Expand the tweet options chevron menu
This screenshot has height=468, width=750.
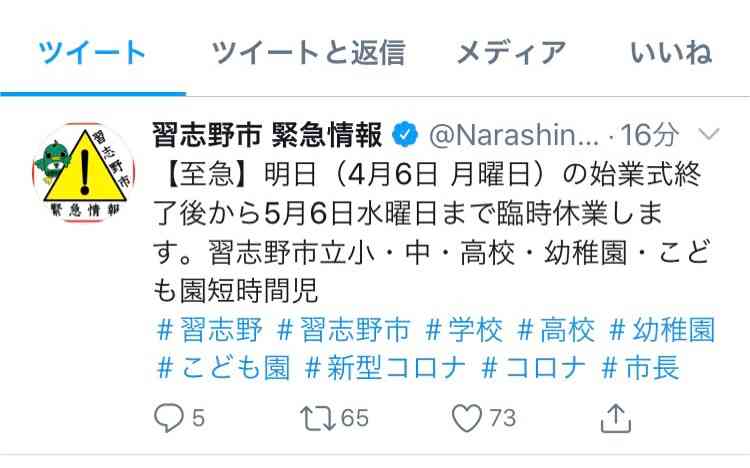pos(708,134)
